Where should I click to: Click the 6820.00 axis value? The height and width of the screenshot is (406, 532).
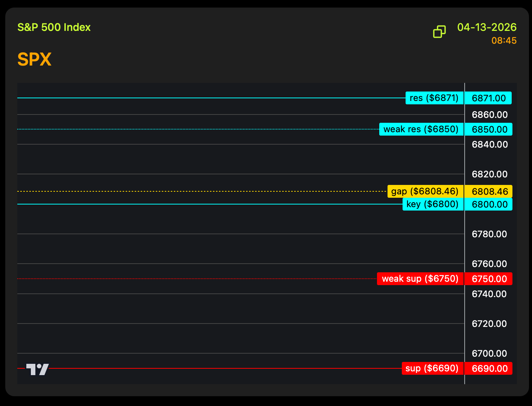(x=490, y=174)
